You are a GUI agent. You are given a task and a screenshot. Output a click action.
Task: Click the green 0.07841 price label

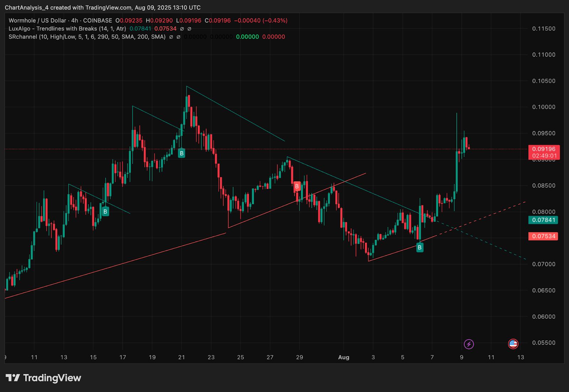(543, 220)
